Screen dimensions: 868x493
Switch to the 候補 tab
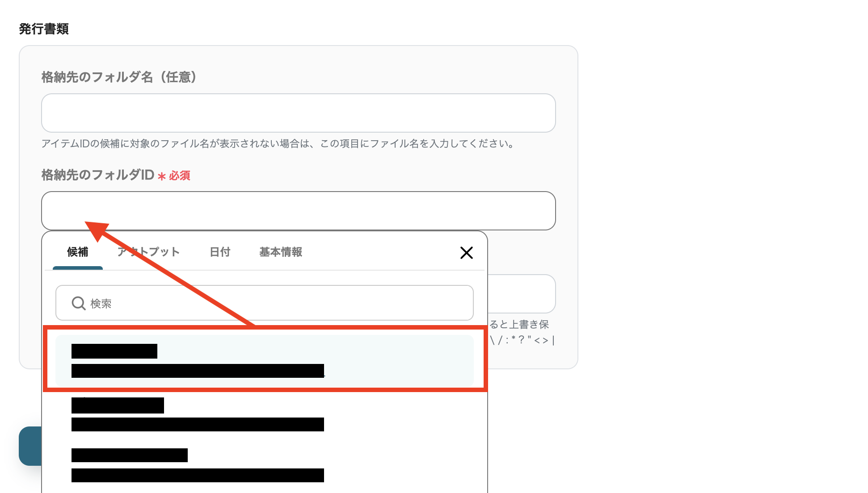point(78,252)
